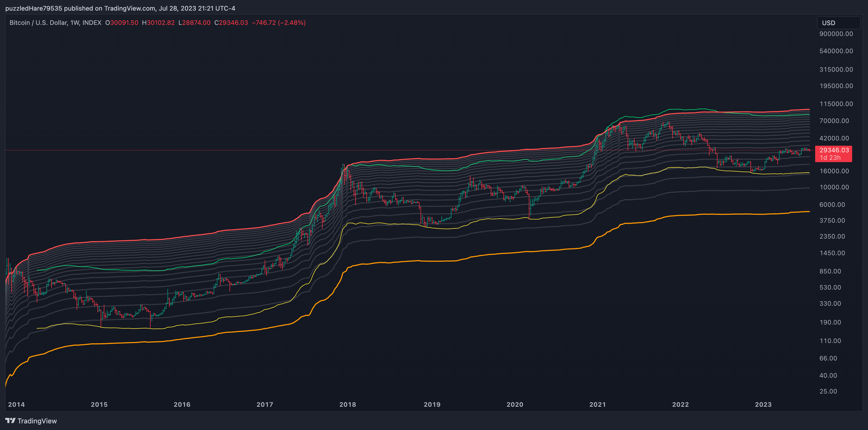Click the 330.00 price axis label

point(830,304)
